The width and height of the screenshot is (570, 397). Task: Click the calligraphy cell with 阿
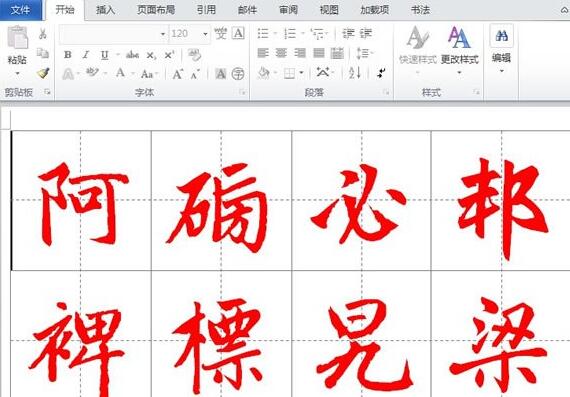pos(81,200)
